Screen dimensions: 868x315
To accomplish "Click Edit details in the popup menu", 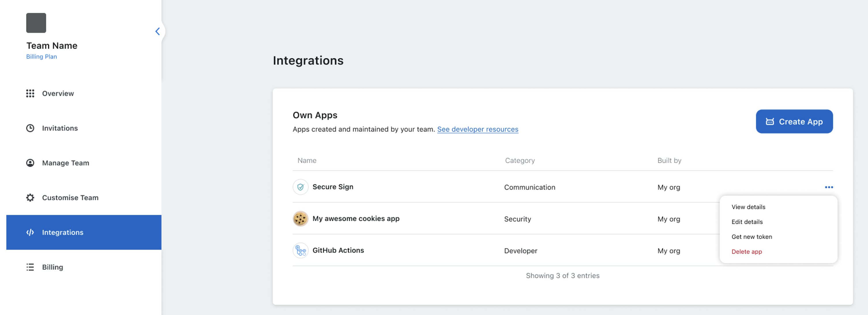I will (747, 222).
